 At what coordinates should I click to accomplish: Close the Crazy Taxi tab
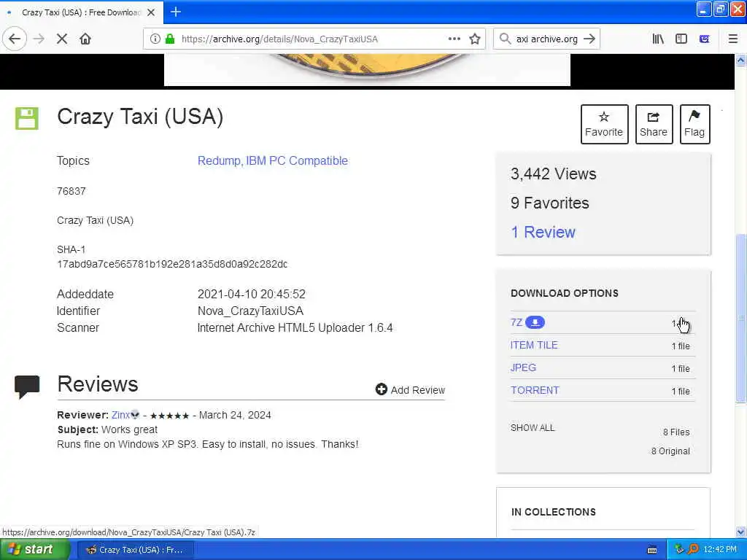pos(151,12)
